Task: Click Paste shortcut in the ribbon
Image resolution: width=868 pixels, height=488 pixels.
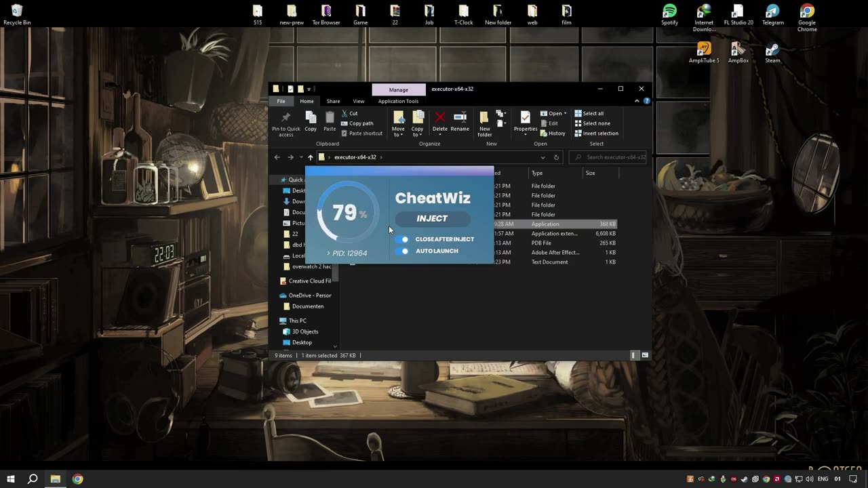Action: (x=362, y=133)
